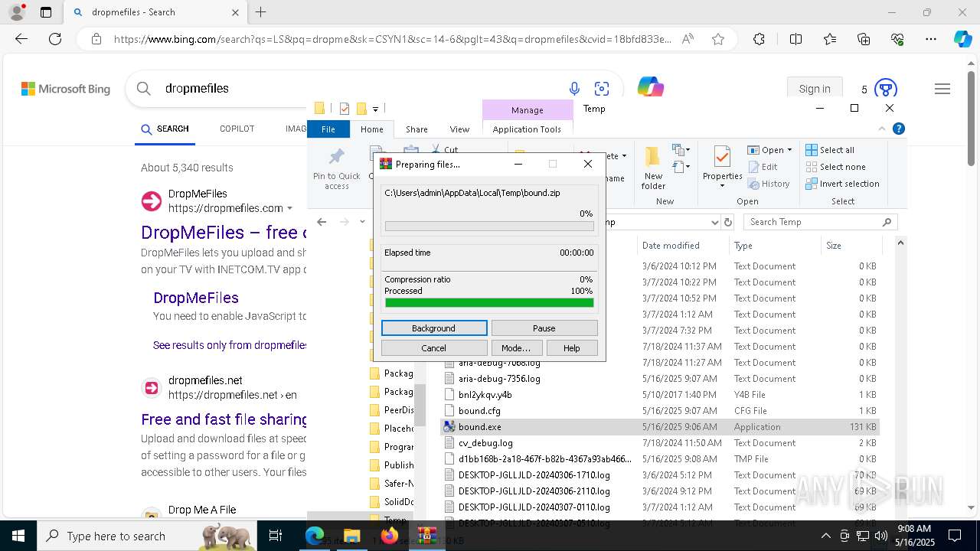Open new Edge tab with plus button
Image resolution: width=980 pixels, height=551 pixels.
(260, 12)
